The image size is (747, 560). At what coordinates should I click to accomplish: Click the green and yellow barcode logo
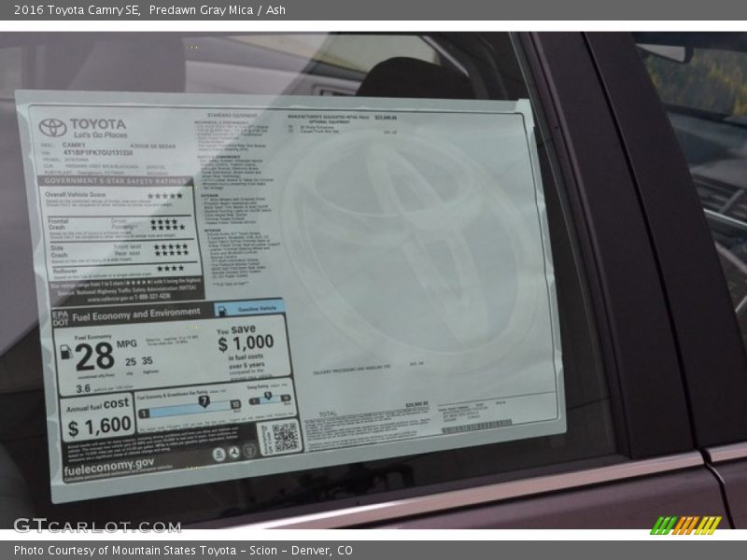click(x=684, y=523)
